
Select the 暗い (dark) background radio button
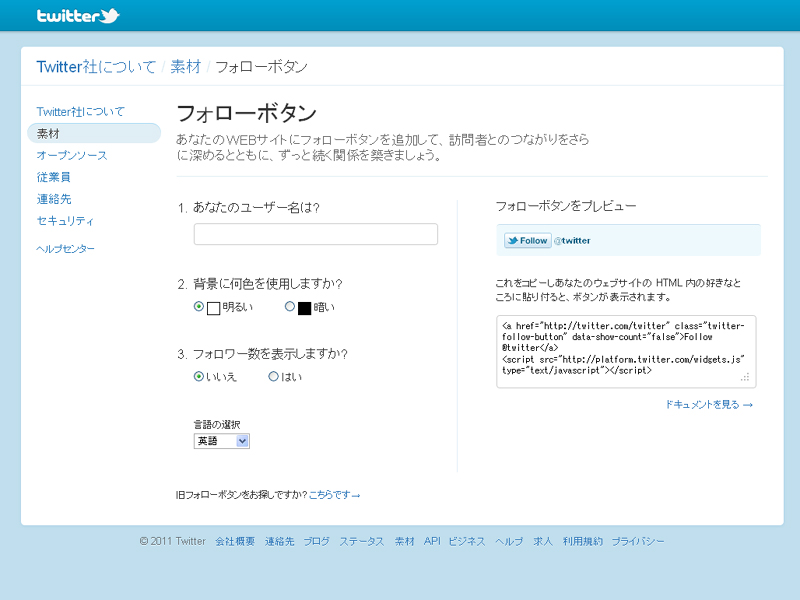(x=290, y=307)
